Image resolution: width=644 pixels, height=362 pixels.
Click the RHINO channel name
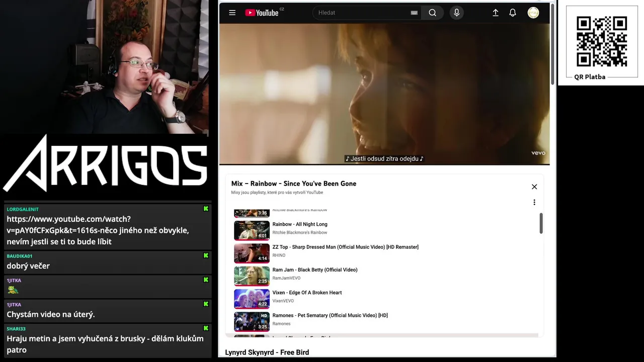279,255
